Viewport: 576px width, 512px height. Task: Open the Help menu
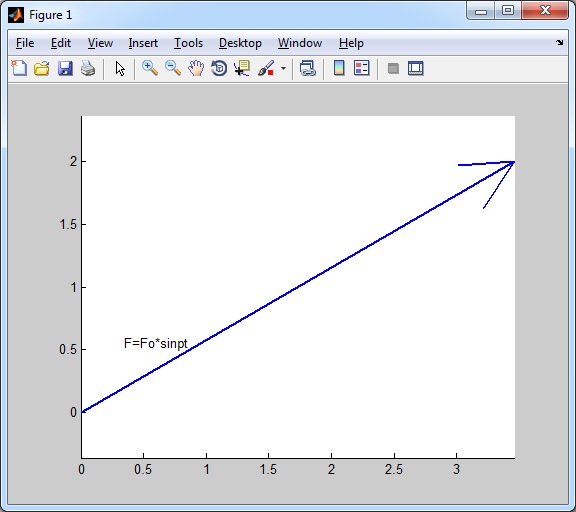(x=351, y=43)
